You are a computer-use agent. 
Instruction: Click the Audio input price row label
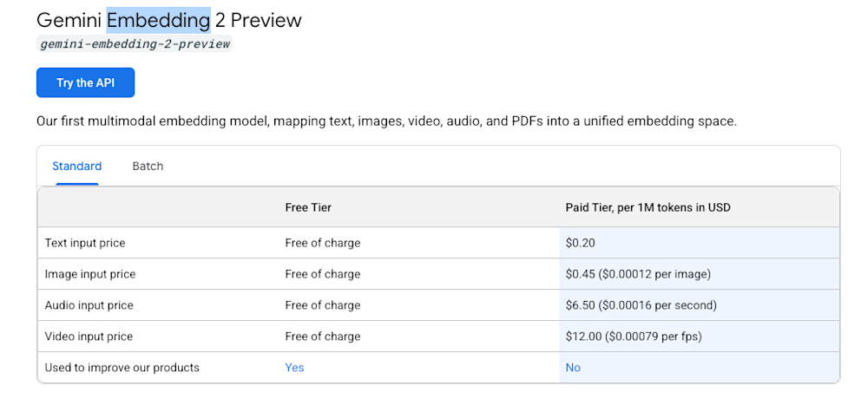89,305
